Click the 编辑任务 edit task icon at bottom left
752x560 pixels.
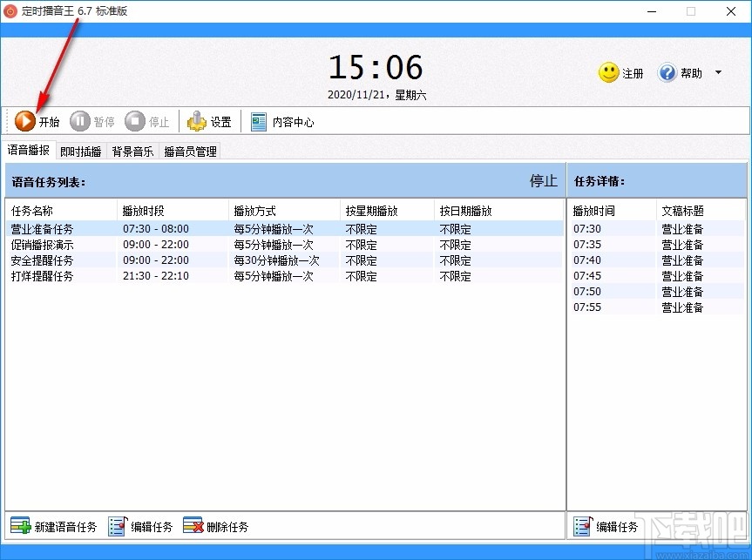coord(118,526)
